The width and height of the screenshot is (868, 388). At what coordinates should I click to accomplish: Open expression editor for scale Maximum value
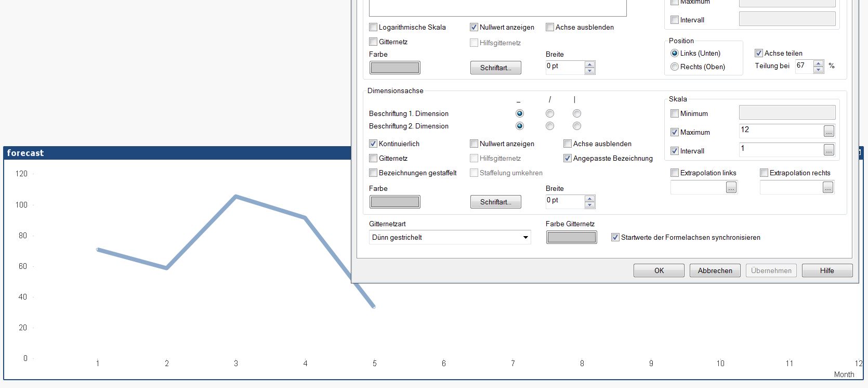coord(828,132)
